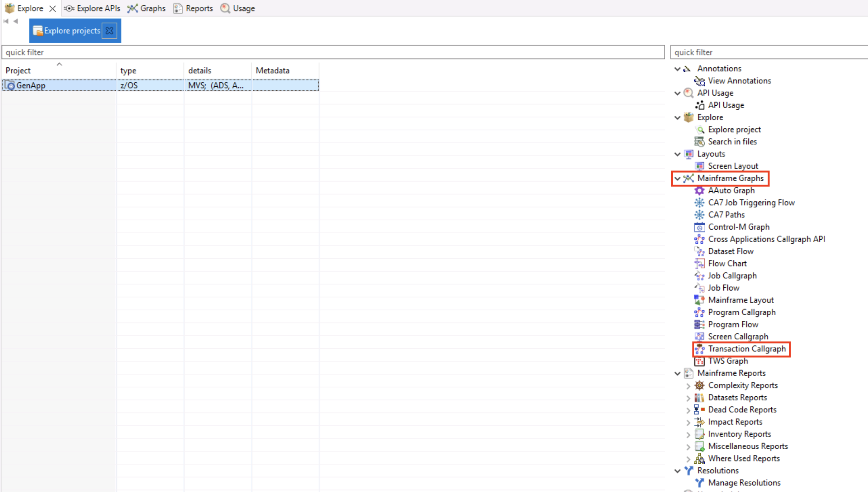Click the Search in files icon
Viewport: 868px width, 492px height.
click(x=699, y=142)
